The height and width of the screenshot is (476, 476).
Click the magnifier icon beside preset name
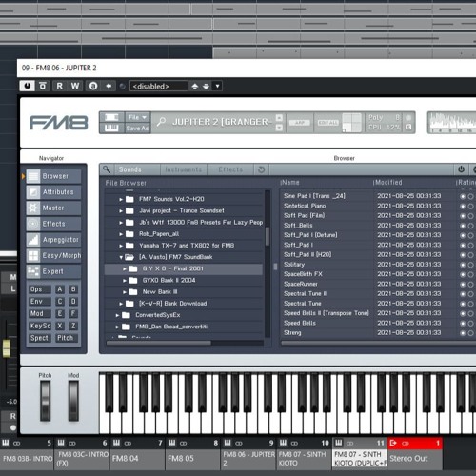click(x=161, y=122)
